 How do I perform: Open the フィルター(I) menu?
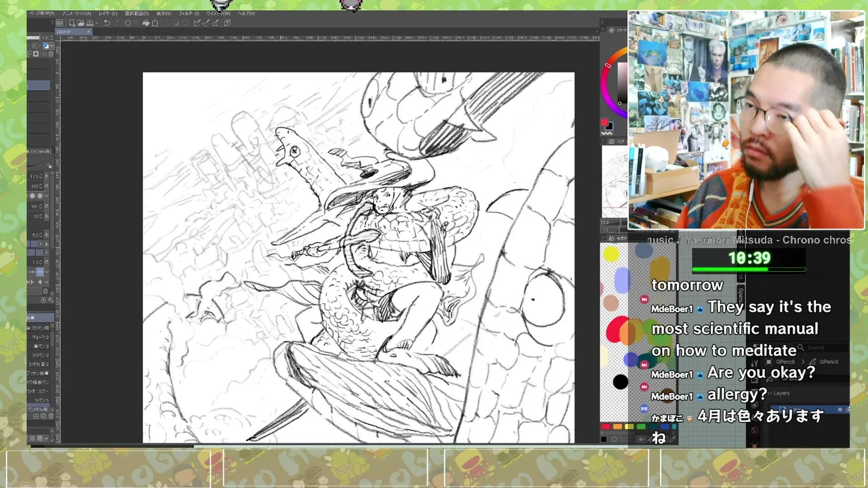(x=189, y=14)
